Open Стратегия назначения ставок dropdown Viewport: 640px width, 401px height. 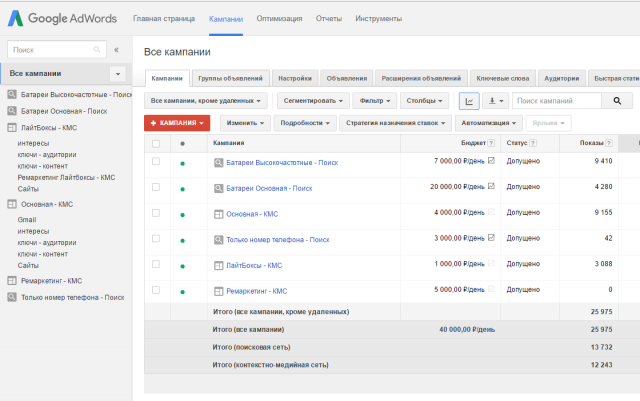pos(396,123)
